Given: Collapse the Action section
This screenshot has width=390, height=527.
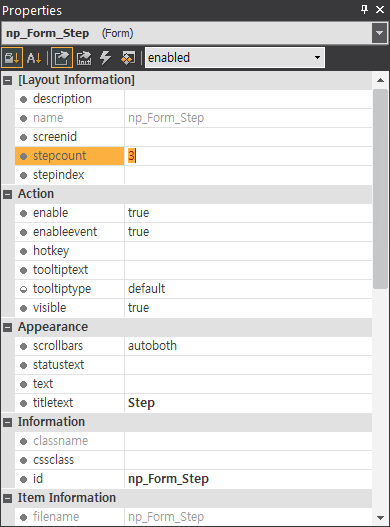Looking at the screenshot, I should (x=7, y=194).
